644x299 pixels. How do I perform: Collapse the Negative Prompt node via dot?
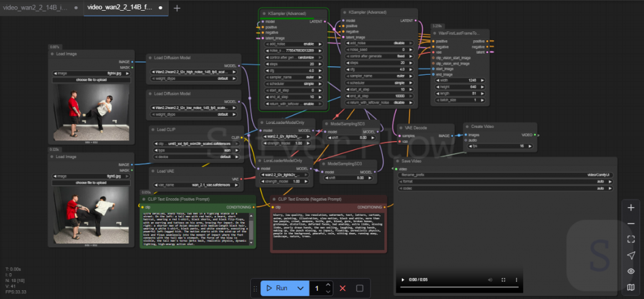[274, 199]
